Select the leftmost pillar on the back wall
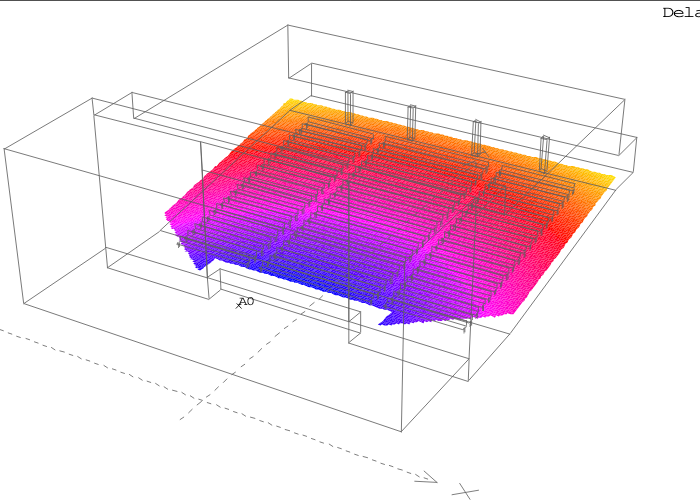 tap(349, 107)
